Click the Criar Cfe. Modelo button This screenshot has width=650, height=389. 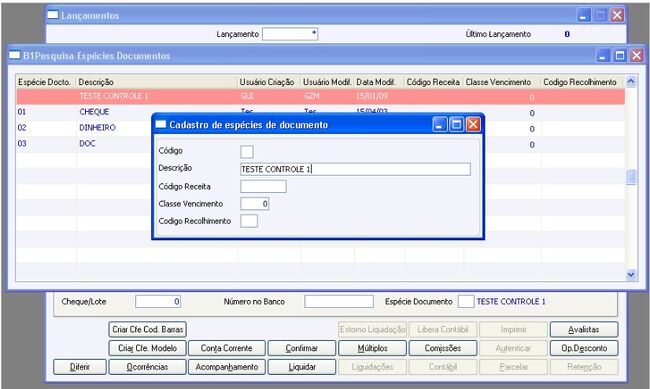(x=148, y=348)
